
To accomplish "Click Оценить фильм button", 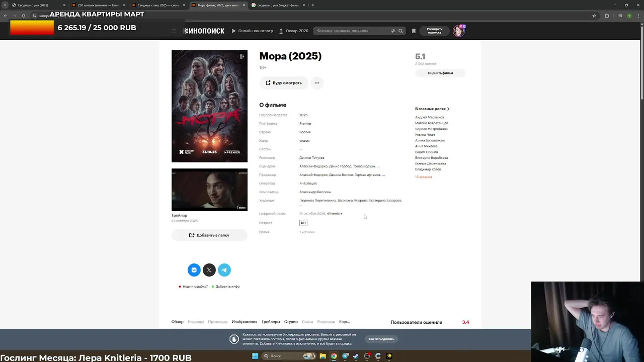I will tap(440, 73).
